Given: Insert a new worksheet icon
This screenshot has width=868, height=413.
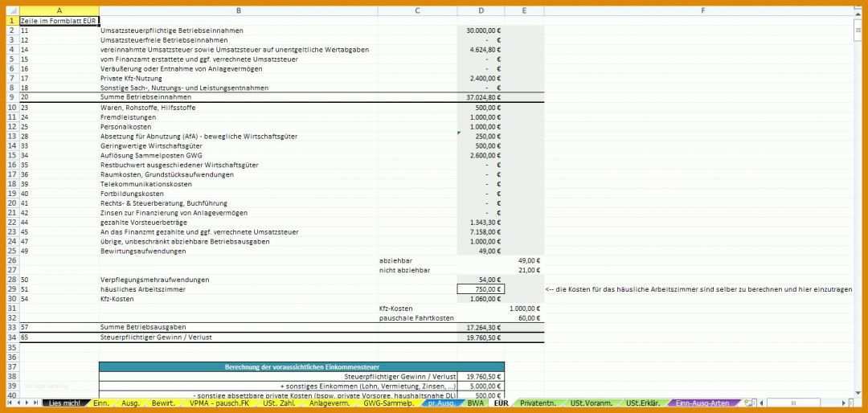Looking at the screenshot, I should [750, 403].
